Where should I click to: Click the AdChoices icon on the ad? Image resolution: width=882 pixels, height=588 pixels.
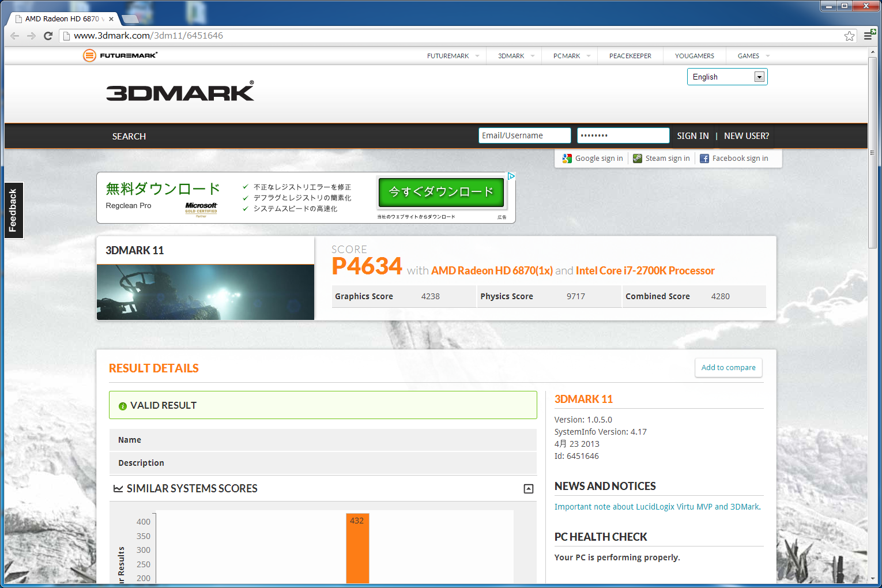pyautogui.click(x=511, y=176)
